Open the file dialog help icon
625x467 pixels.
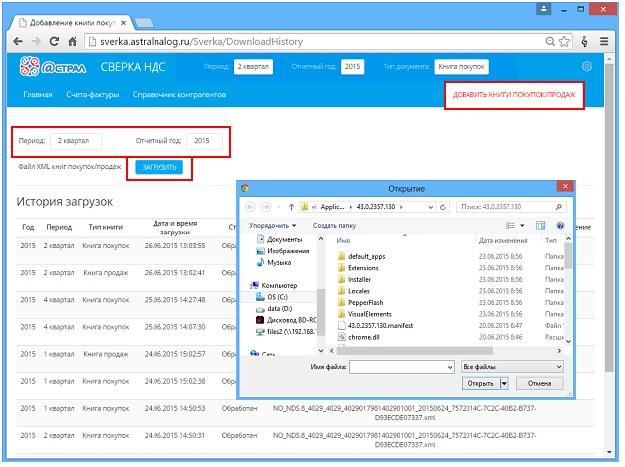click(x=560, y=226)
